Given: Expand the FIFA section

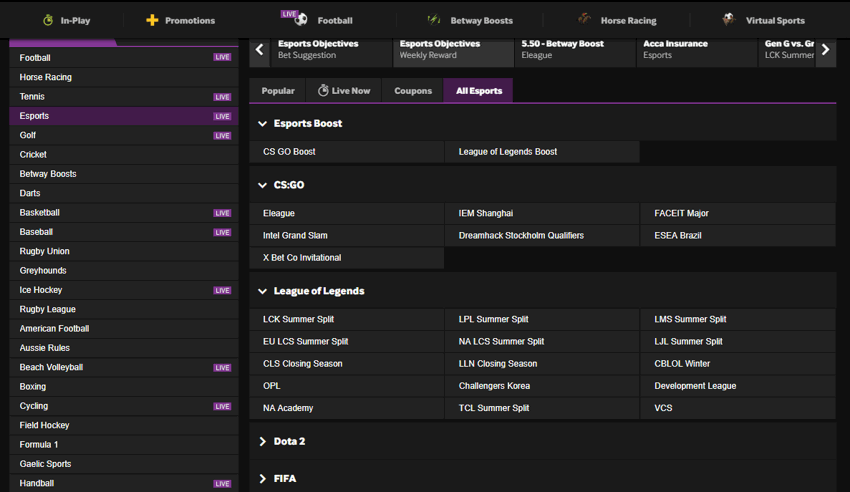Looking at the screenshot, I should (x=262, y=479).
